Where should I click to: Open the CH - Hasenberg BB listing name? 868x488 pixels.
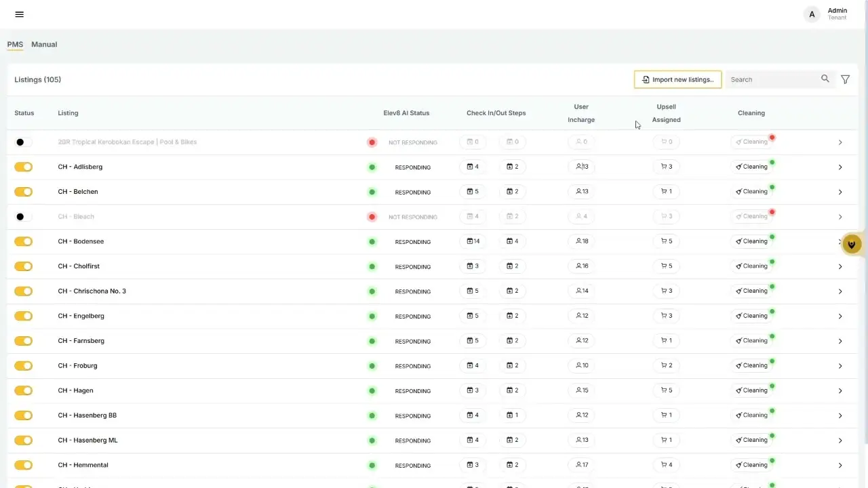click(x=87, y=415)
